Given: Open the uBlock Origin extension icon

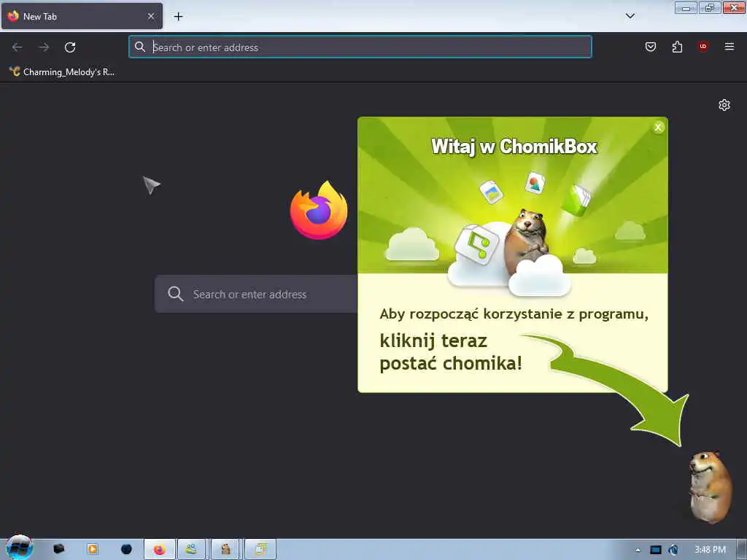Looking at the screenshot, I should [703, 46].
